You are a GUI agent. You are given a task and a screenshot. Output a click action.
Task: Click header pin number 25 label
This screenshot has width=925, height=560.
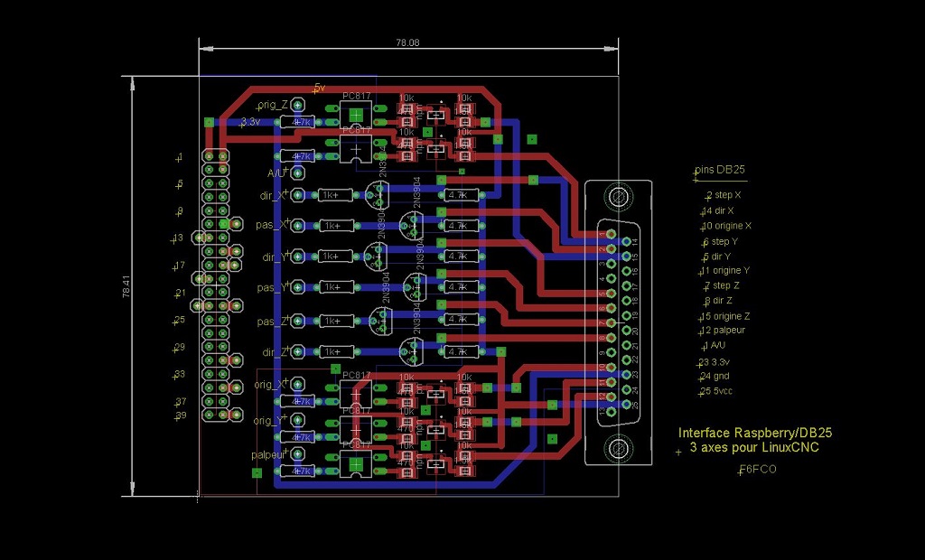[180, 320]
